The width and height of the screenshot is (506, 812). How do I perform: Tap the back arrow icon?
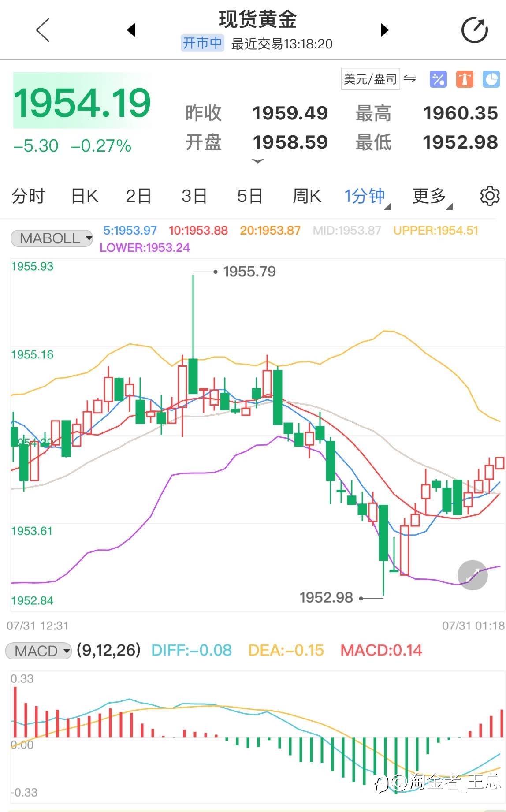pyautogui.click(x=43, y=30)
